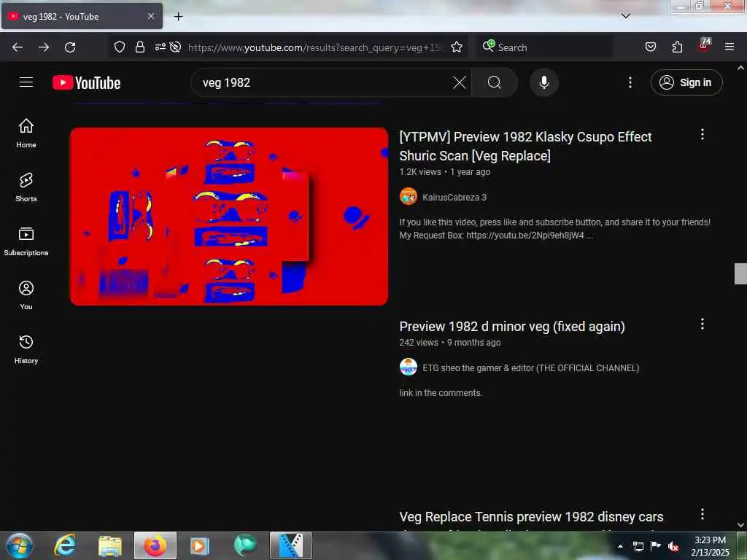
Task: Open the Windows Start orb
Action: coord(20,545)
